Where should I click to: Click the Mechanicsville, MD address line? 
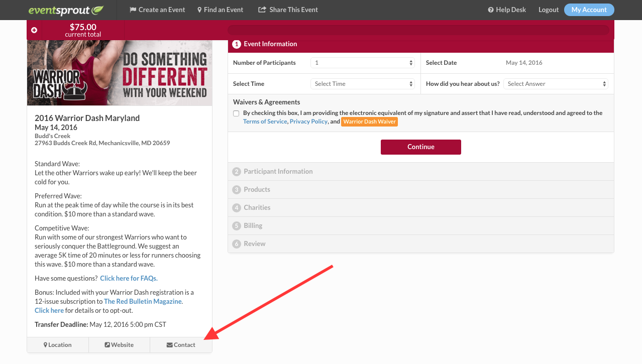tap(102, 143)
